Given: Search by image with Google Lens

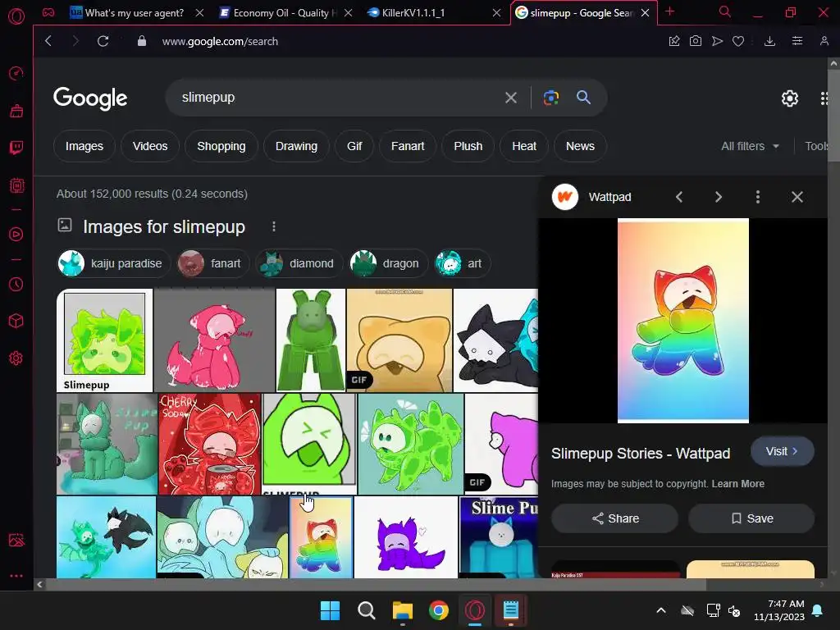Looking at the screenshot, I should pos(551,98).
